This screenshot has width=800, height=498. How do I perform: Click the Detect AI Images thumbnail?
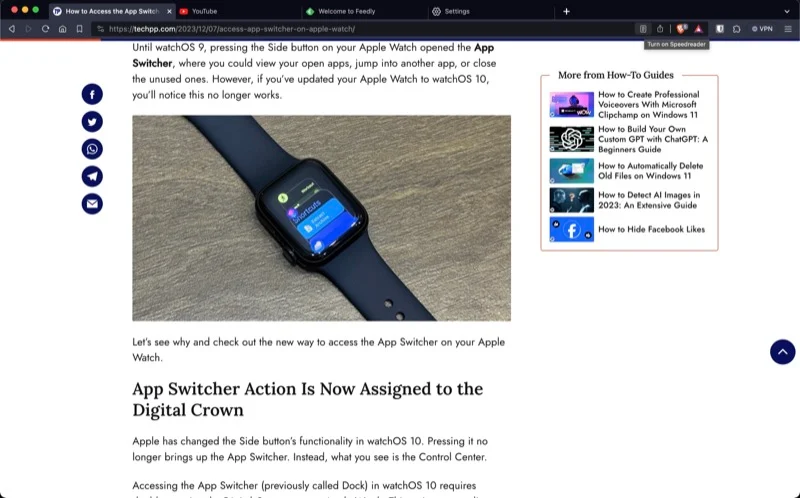click(571, 200)
